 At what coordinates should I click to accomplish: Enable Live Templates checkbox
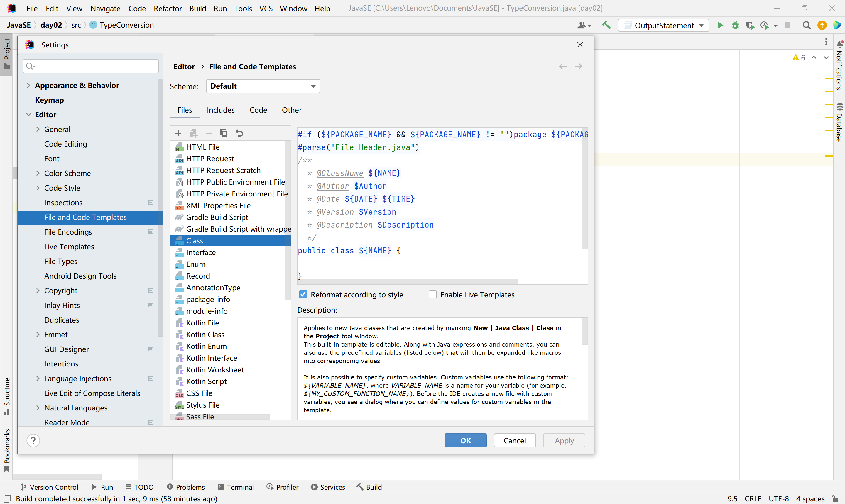(432, 294)
